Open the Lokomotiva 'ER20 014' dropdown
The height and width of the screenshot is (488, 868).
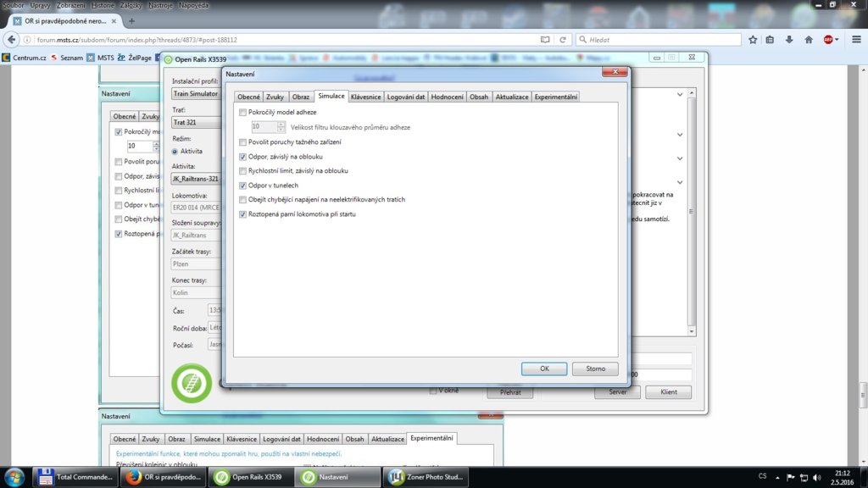[196, 208]
